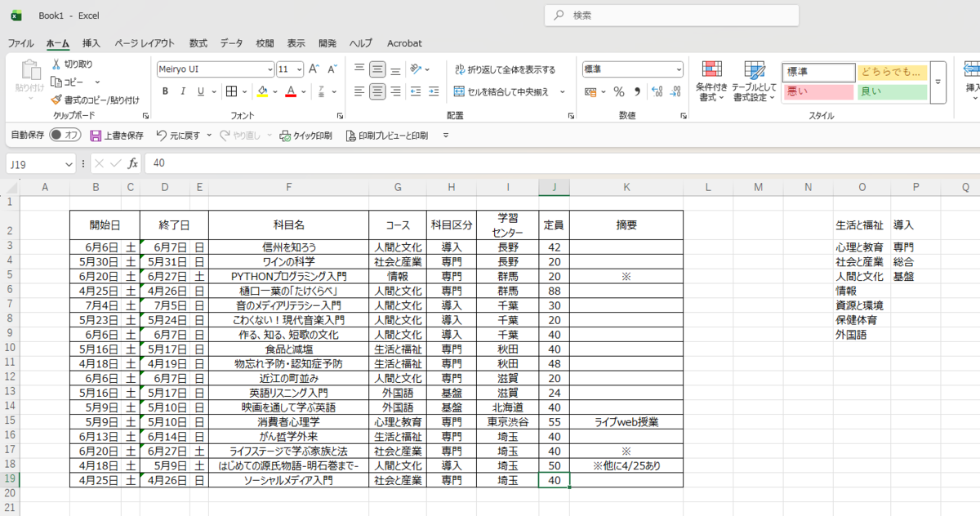Click the center align horizontally icon
The image size is (980, 516).
[377, 91]
